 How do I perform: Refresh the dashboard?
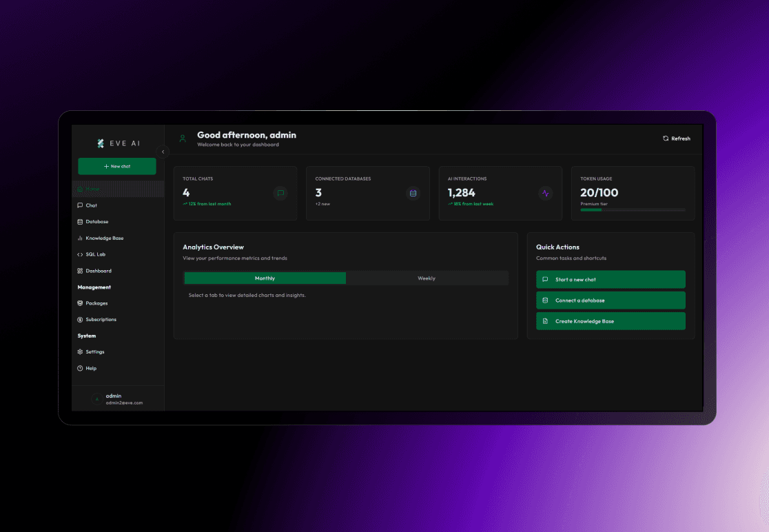click(676, 139)
